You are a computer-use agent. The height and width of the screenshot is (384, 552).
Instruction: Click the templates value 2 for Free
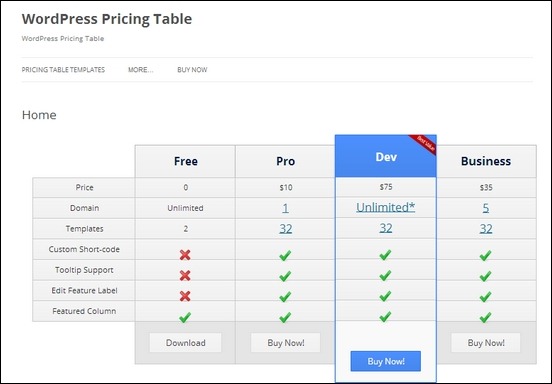tap(186, 229)
